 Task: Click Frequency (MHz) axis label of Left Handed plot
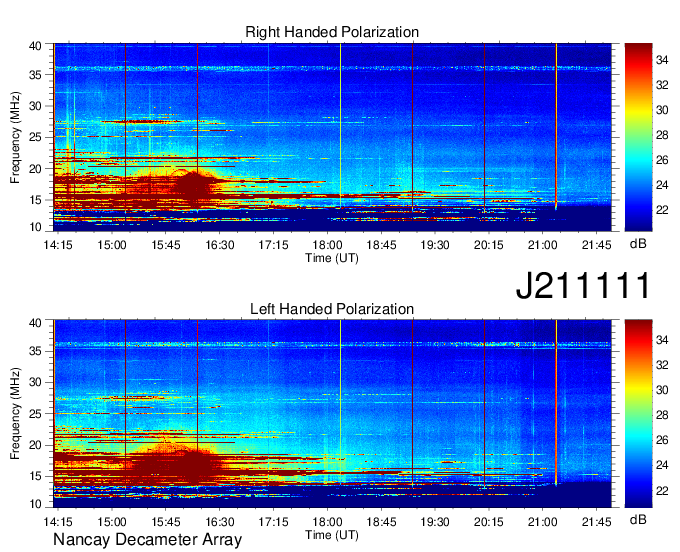click(x=15, y=414)
